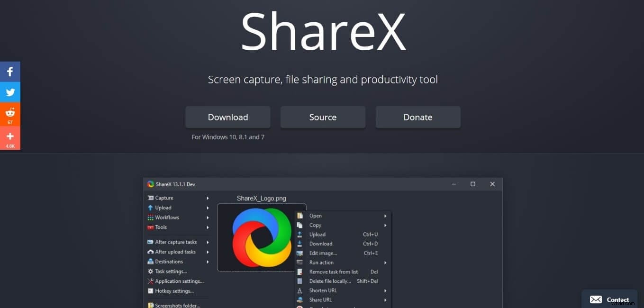Click the Tools menu icon
The height and width of the screenshot is (308, 644).
tap(151, 227)
